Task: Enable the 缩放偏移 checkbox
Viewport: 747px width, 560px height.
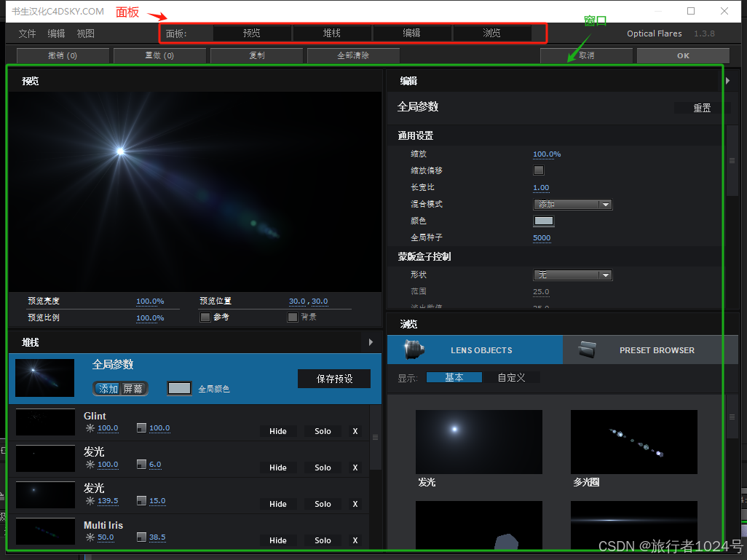Action: (x=539, y=170)
